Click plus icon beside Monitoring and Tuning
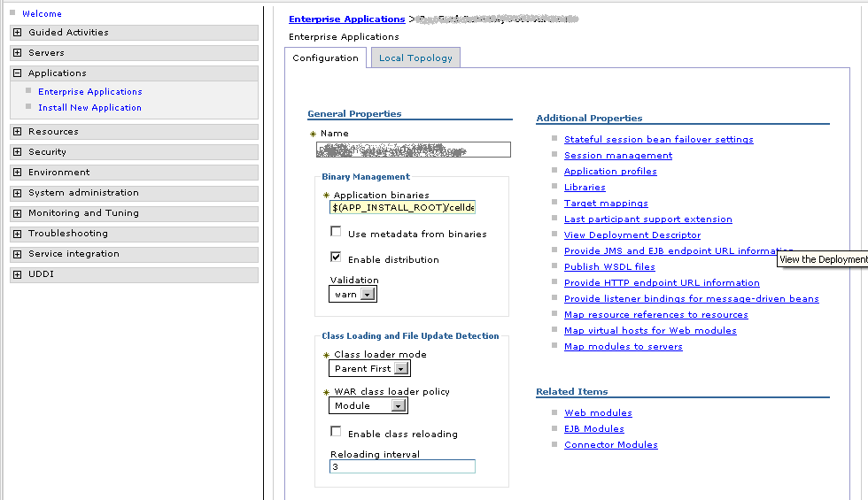The image size is (868, 500). [x=18, y=213]
